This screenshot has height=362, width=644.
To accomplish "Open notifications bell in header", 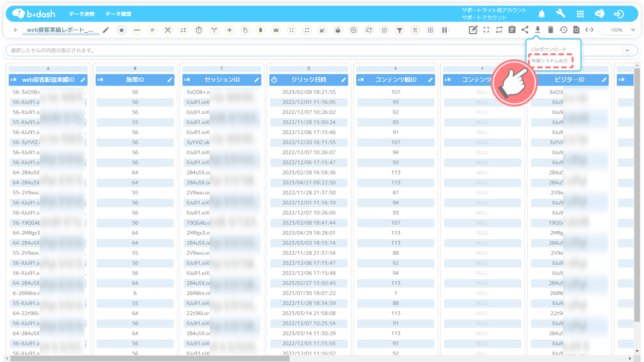I will click(x=542, y=14).
